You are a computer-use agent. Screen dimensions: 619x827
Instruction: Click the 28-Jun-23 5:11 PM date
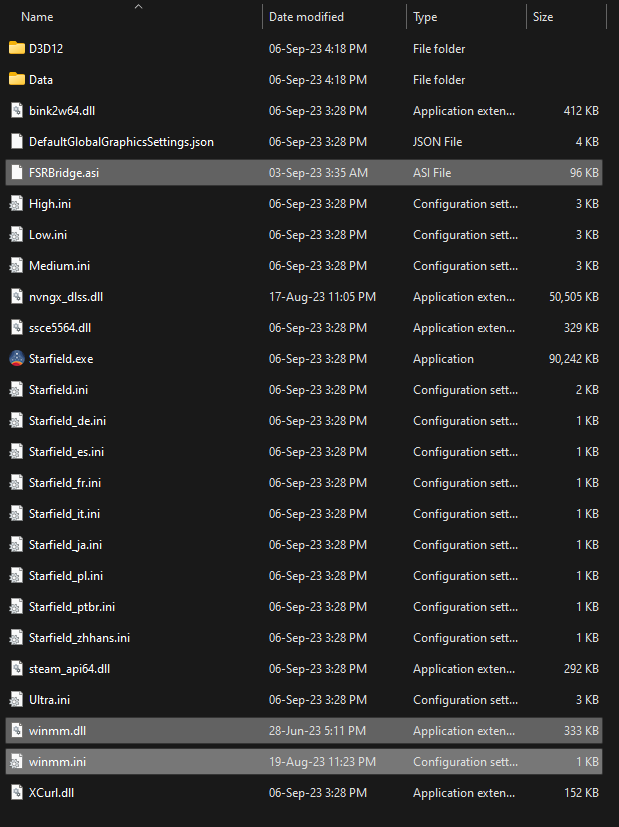click(317, 730)
